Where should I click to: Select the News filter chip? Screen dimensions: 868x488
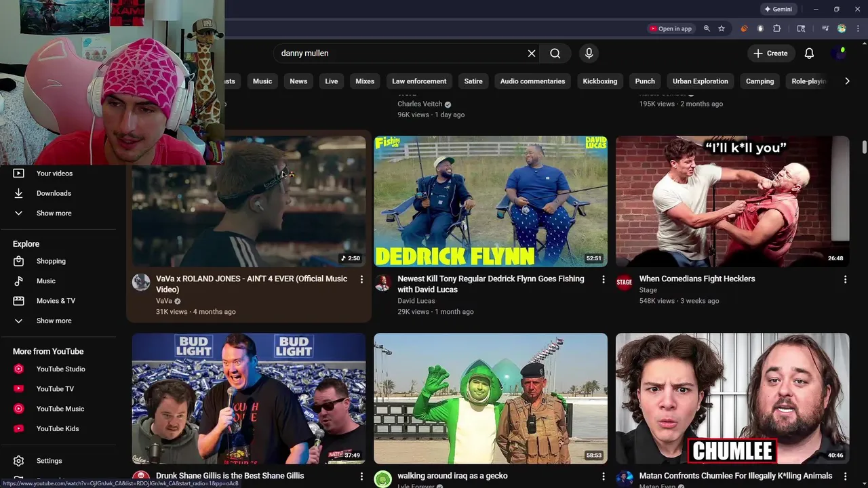point(298,81)
